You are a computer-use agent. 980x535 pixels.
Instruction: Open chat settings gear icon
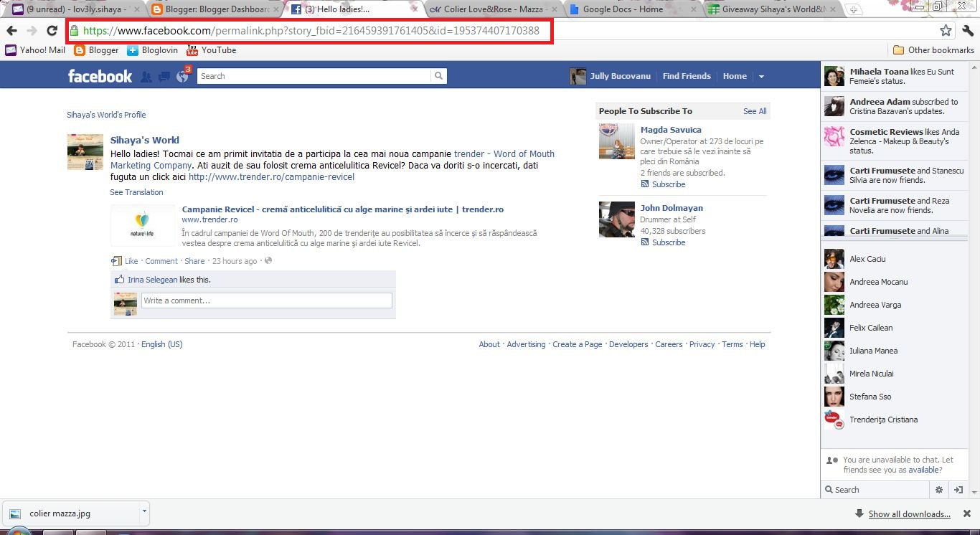click(x=938, y=490)
